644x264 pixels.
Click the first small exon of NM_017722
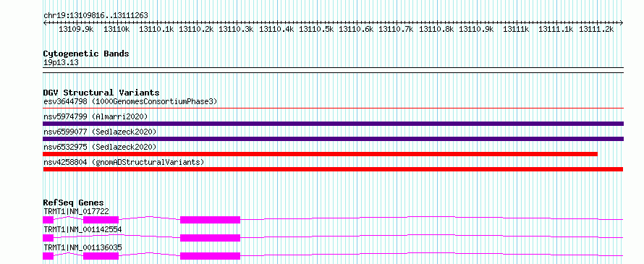(48, 220)
